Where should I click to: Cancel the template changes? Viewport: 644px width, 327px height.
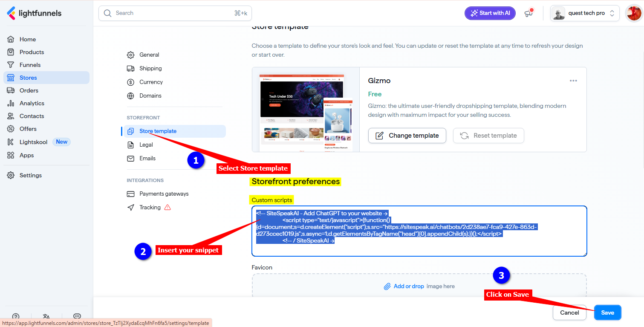tap(569, 313)
